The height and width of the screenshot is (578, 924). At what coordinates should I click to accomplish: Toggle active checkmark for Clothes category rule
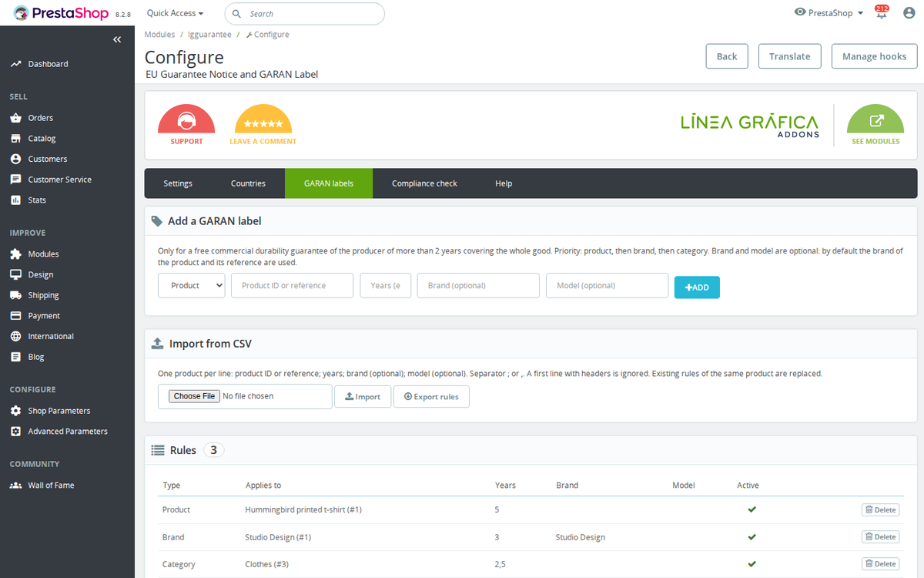click(752, 564)
